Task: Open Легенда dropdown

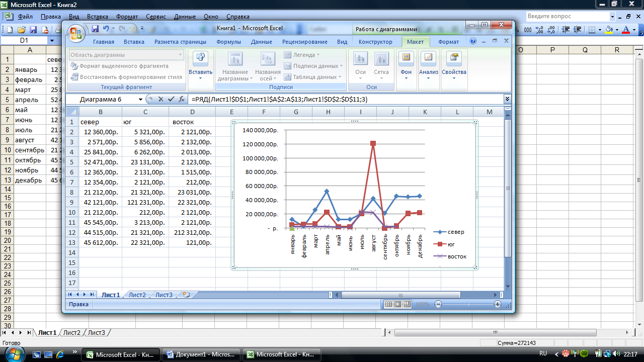Action: point(302,55)
